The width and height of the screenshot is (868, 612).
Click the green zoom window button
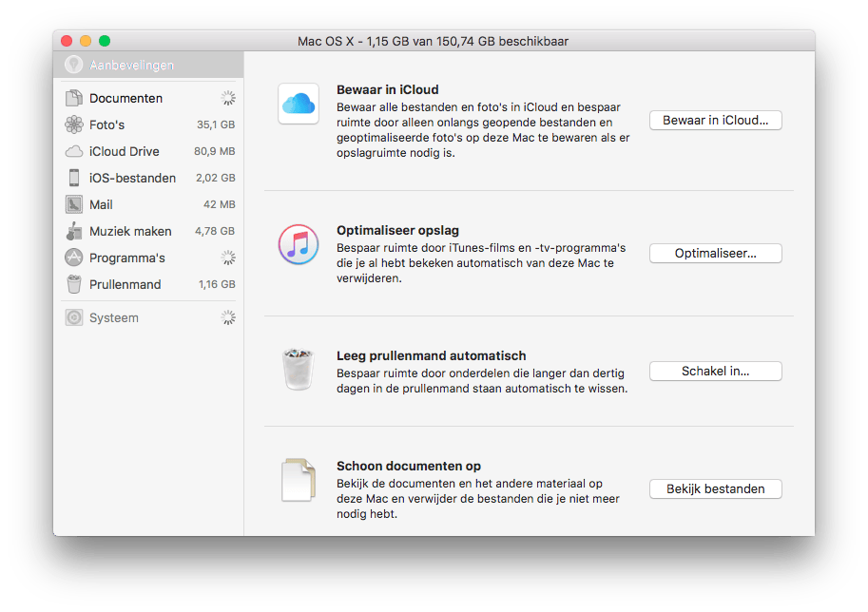[x=105, y=41]
